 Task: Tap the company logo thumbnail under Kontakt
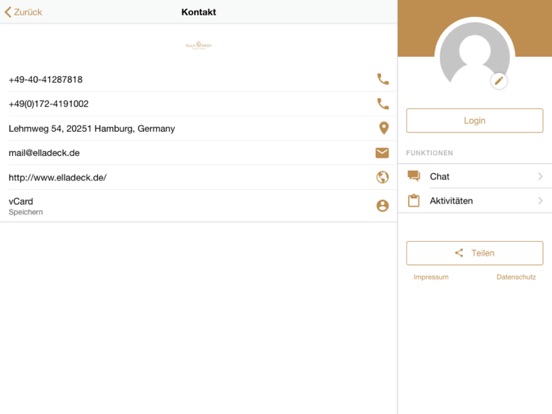pyautogui.click(x=199, y=45)
